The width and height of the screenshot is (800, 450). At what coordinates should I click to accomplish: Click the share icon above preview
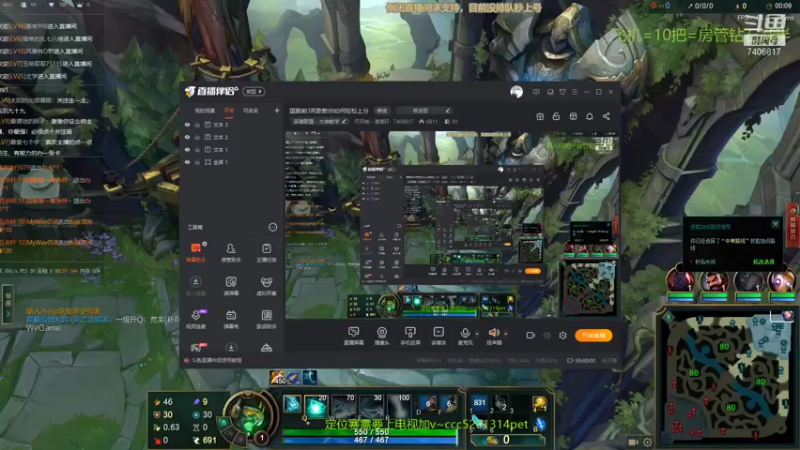[x=606, y=116]
